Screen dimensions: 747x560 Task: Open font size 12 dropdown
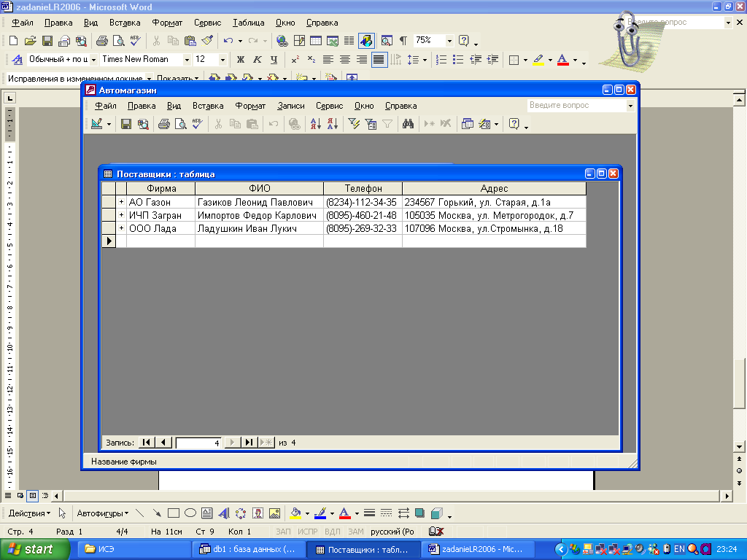coord(222,60)
